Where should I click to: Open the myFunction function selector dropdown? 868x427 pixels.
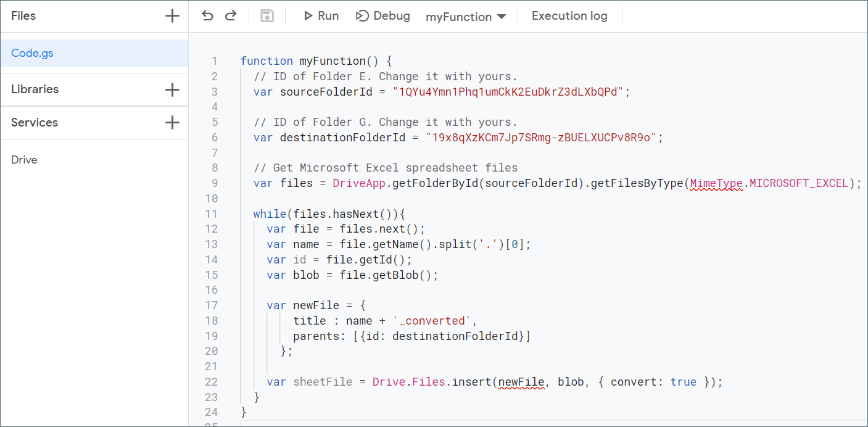(466, 15)
